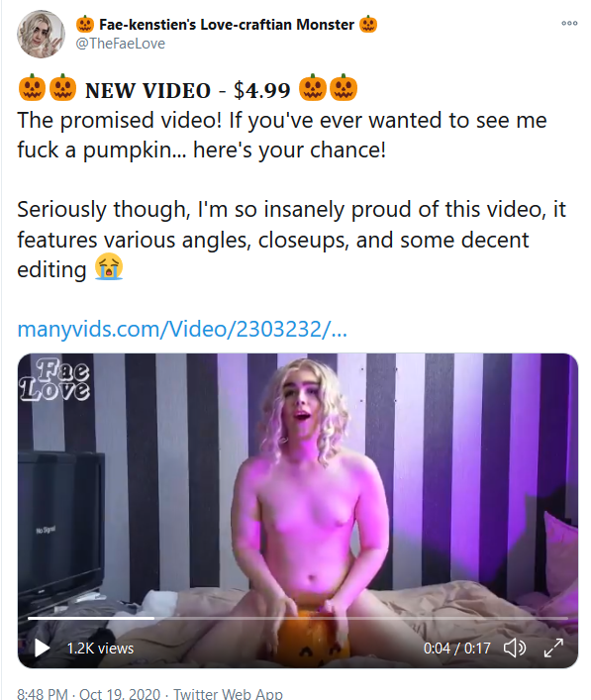
Task: Open the manyvids.com video link
Action: [182, 330]
